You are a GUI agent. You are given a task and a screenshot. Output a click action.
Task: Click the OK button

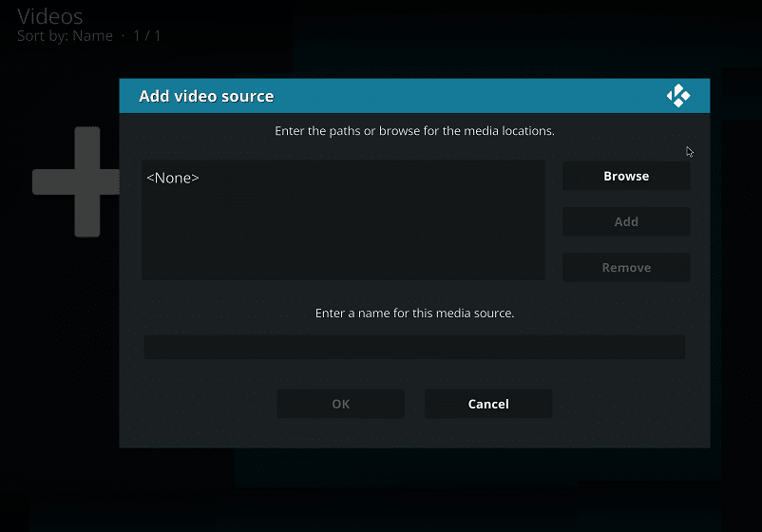point(341,404)
